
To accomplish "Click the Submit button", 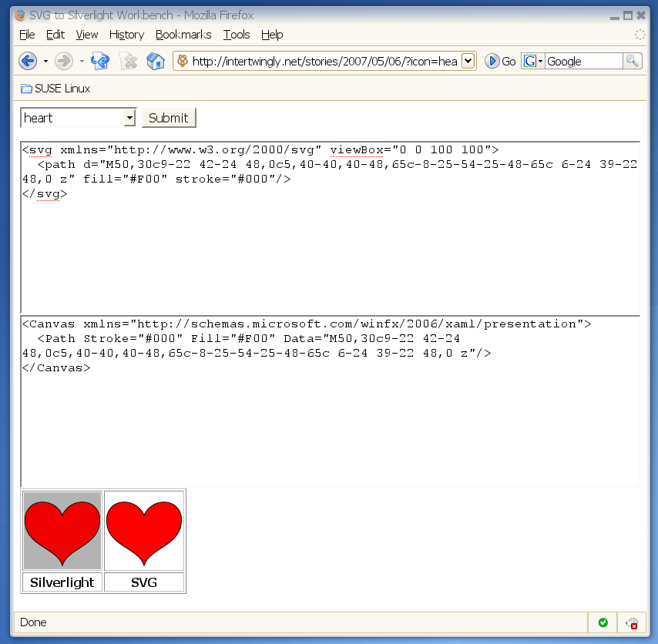I will pyautogui.click(x=169, y=118).
